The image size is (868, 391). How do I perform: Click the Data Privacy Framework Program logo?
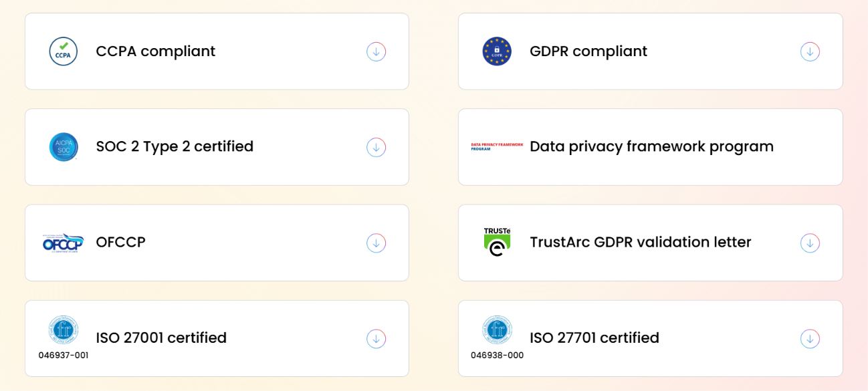coord(497,146)
